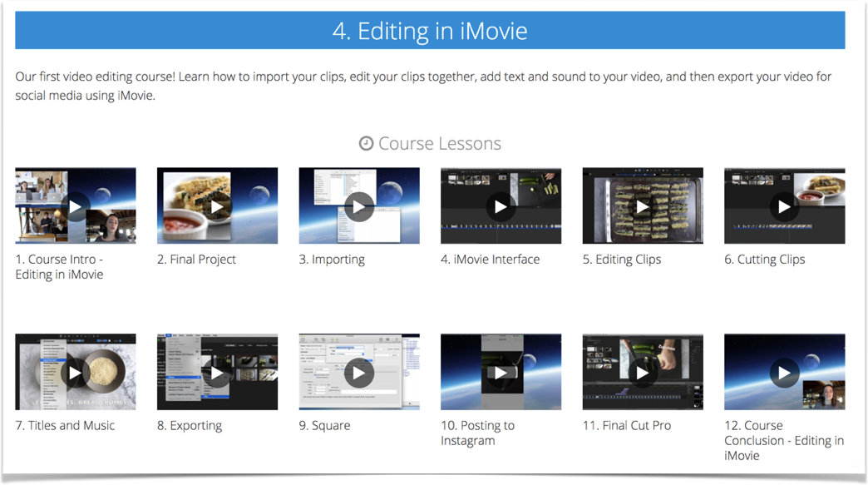Play the Course Conclusion lesson video
This screenshot has width=868, height=485.
tap(784, 373)
